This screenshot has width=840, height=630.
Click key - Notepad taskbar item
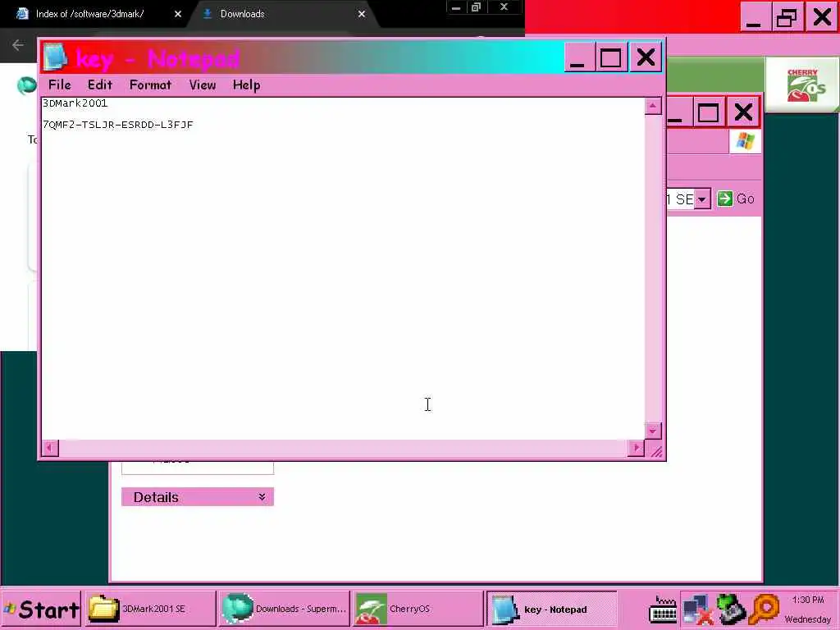pos(552,609)
